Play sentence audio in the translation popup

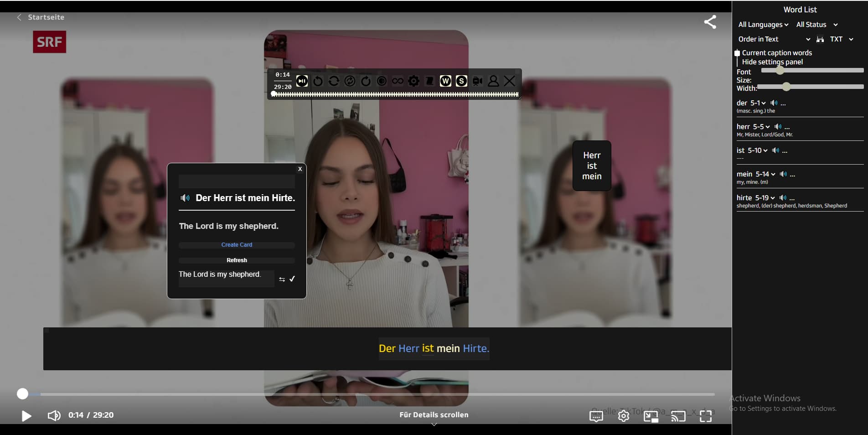coord(185,198)
